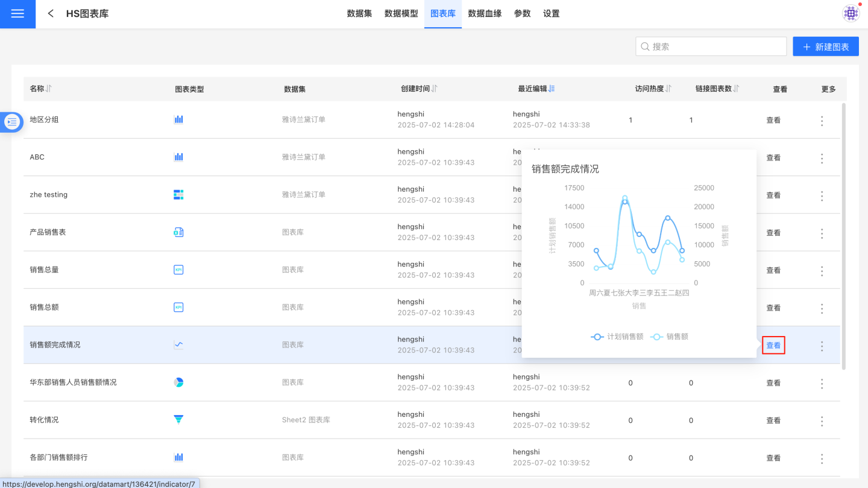Click the funnel icon for 转化情况
The width and height of the screenshot is (868, 488).
pyautogui.click(x=178, y=420)
